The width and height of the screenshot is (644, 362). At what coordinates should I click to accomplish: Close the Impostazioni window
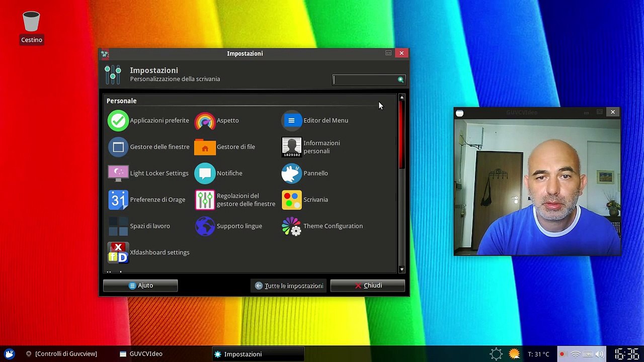click(x=401, y=53)
